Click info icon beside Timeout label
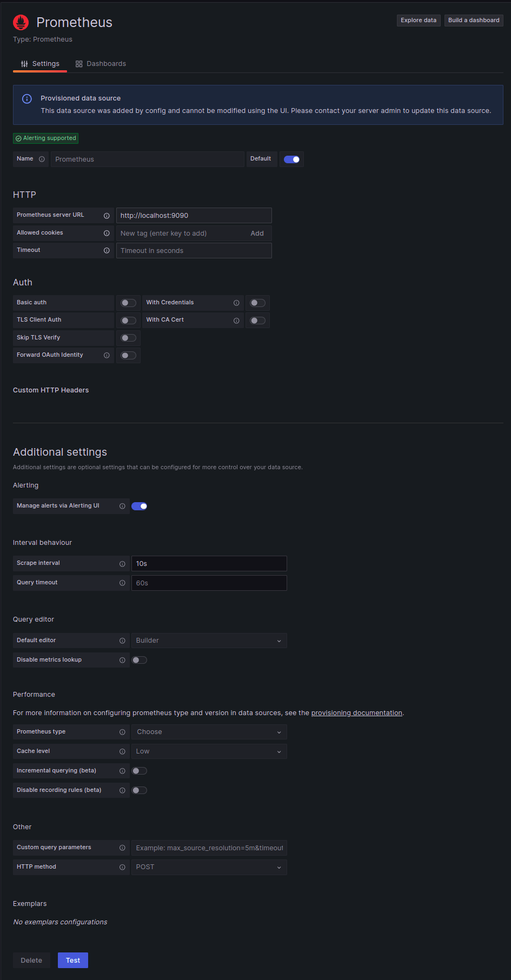Viewport: 511px width, 980px height. click(107, 250)
